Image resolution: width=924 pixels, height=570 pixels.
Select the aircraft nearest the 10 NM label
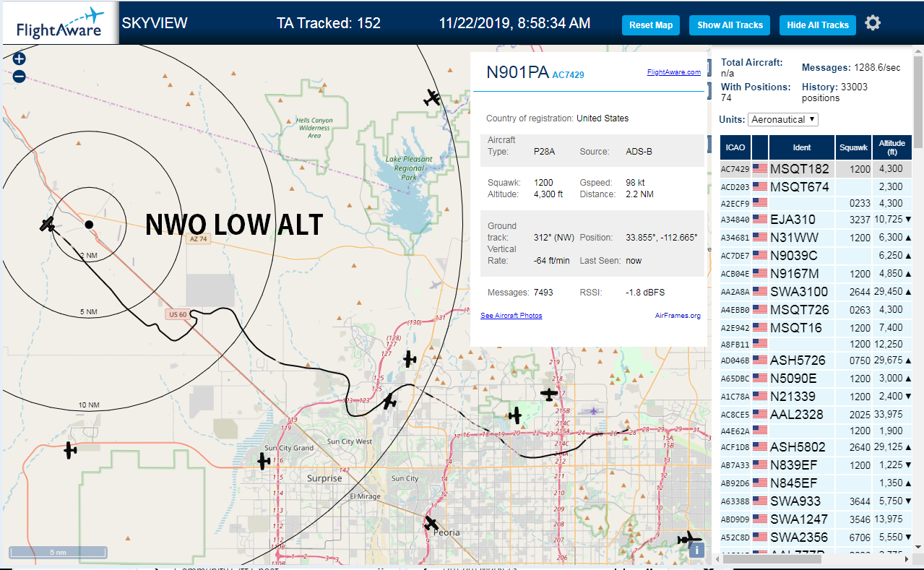[x=70, y=450]
